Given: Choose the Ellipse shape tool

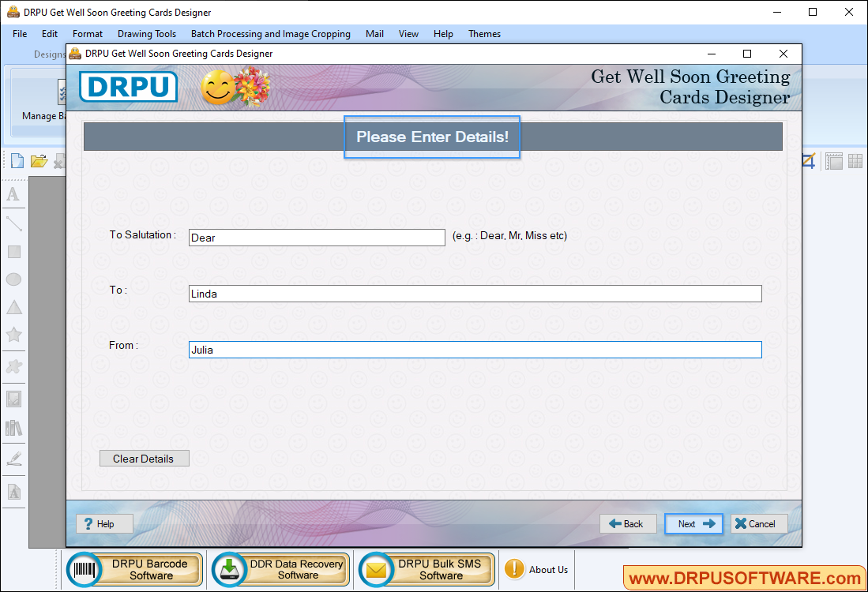Looking at the screenshot, I should [13, 279].
